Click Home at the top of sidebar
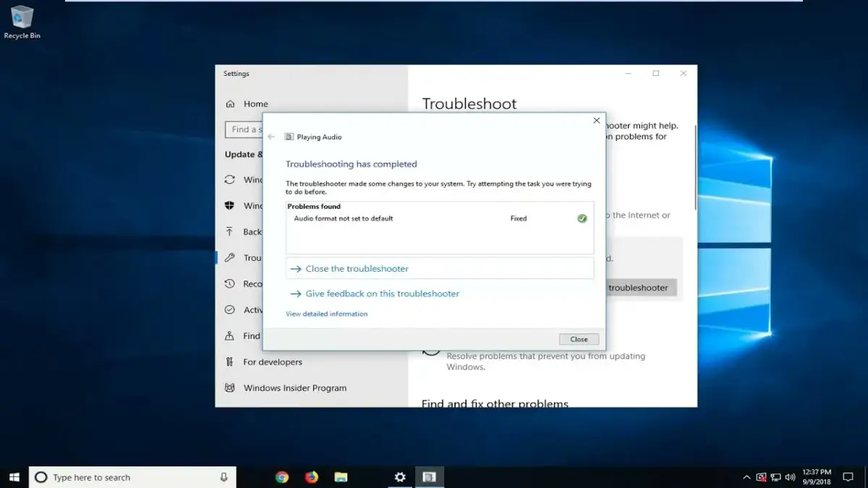Screen dimensions: 868x488 (x=257, y=103)
